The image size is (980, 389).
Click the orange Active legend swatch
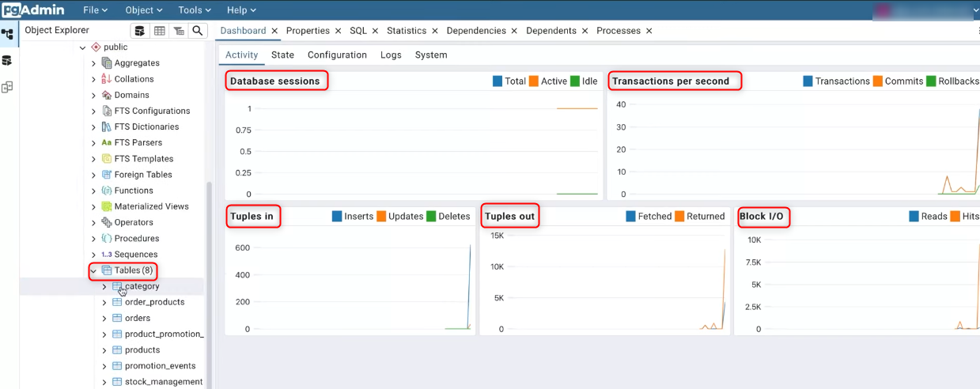(534, 81)
